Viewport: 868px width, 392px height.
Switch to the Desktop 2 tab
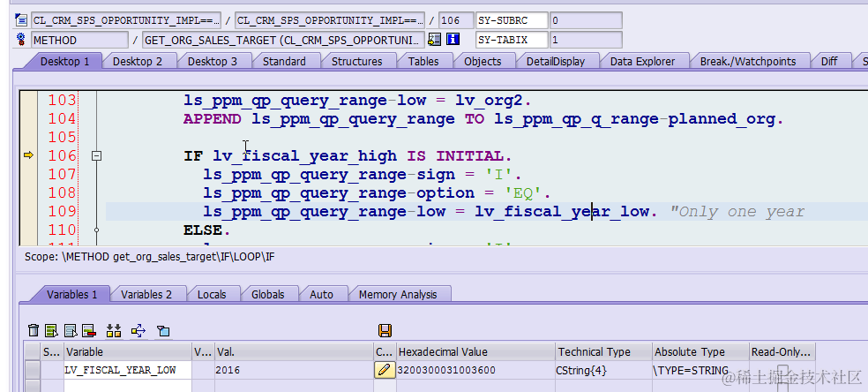coord(138,62)
